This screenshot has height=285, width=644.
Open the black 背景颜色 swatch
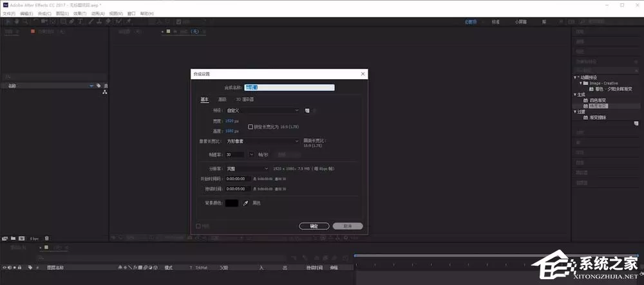232,203
